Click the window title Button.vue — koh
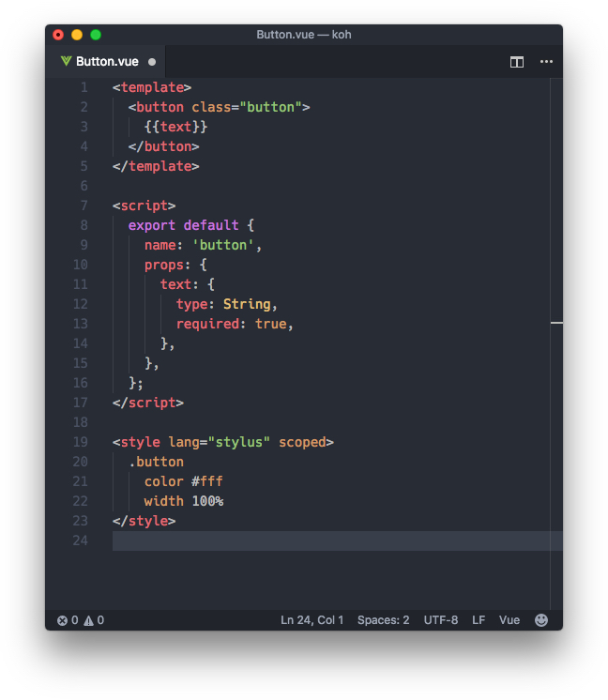Viewport: 608px width, 700px height. [x=304, y=35]
